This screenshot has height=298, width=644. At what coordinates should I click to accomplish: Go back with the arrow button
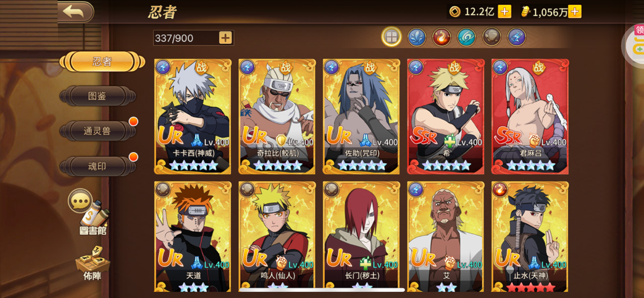coord(75,12)
